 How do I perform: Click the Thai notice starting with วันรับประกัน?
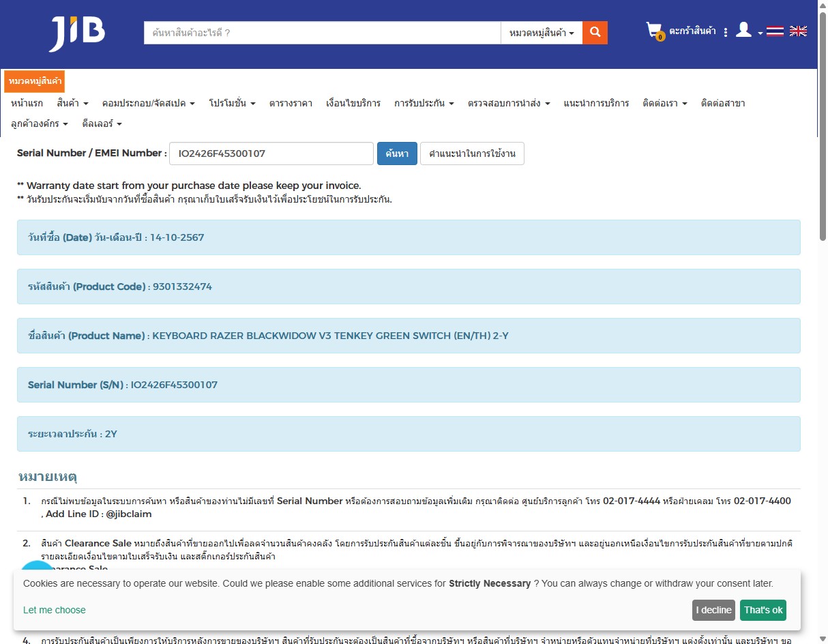point(205,199)
